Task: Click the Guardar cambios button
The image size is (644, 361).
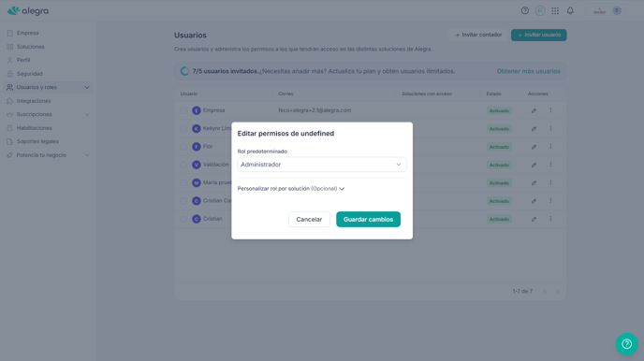Action: click(368, 220)
